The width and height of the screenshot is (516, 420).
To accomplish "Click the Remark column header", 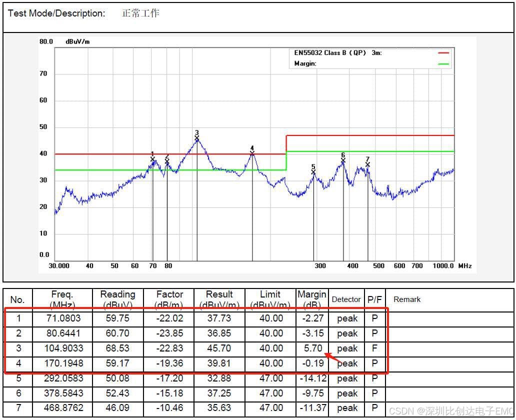I will 407,299.
